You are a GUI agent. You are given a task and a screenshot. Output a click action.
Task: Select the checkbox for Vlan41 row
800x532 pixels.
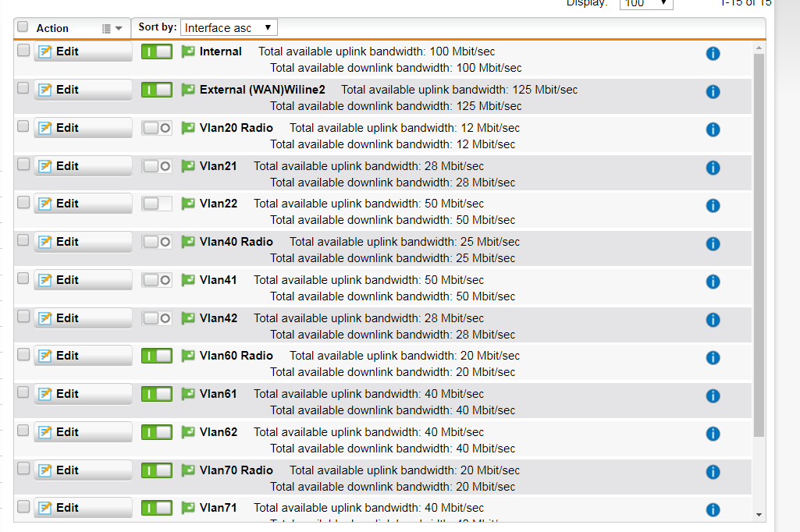(x=23, y=278)
